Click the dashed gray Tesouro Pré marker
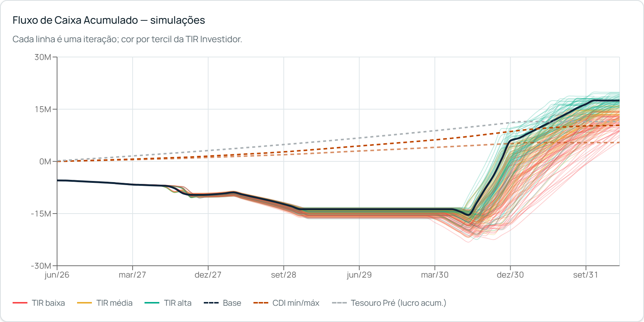This screenshot has height=322, width=644. (x=339, y=303)
